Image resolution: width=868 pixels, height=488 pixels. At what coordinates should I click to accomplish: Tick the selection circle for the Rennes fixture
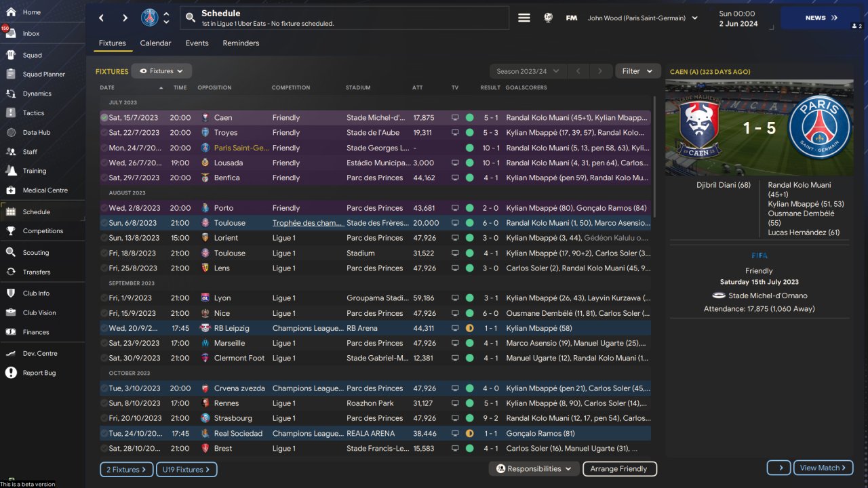(x=104, y=403)
